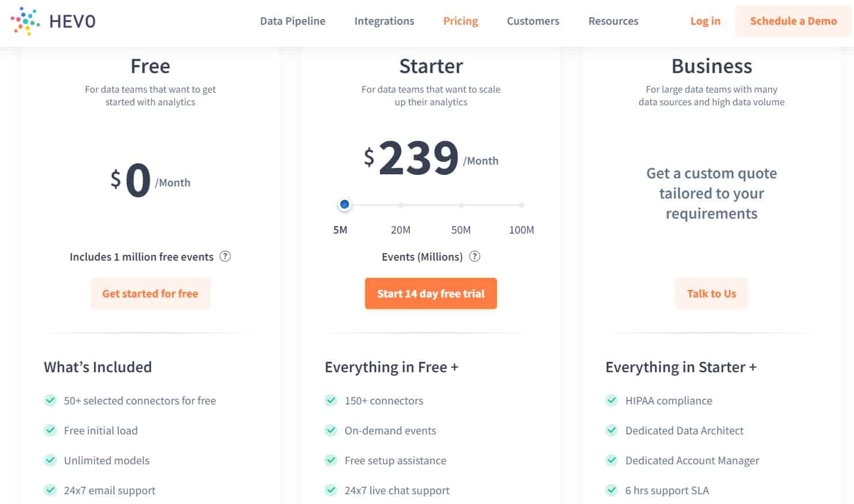
Task: Open the Log in link
Action: [x=705, y=21]
